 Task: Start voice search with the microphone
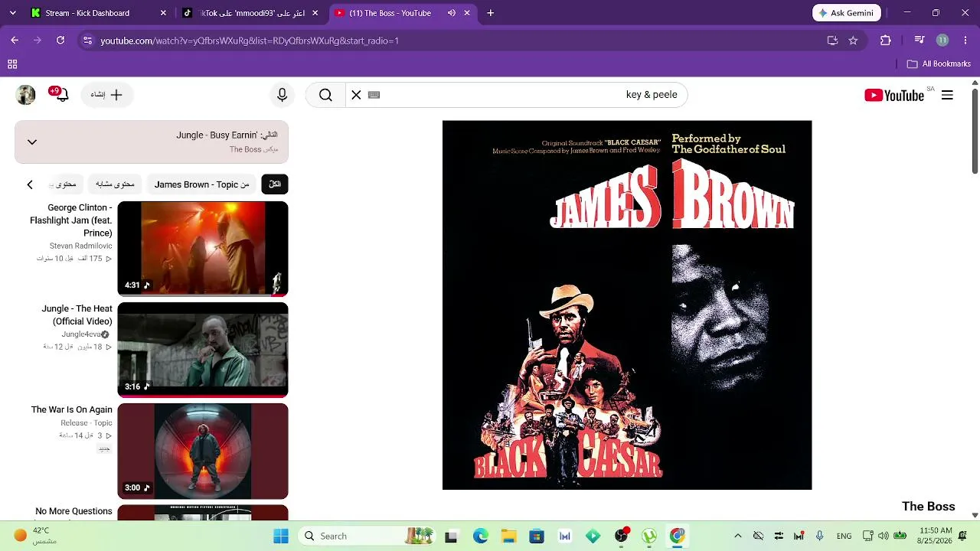point(282,95)
